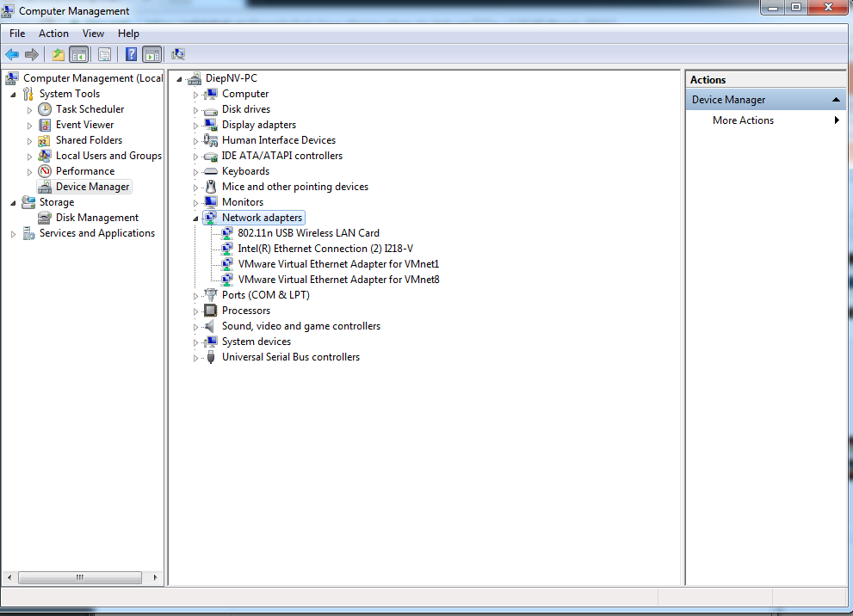Click the Mice and other pointing devices icon
The height and width of the screenshot is (616, 853).
click(x=211, y=187)
